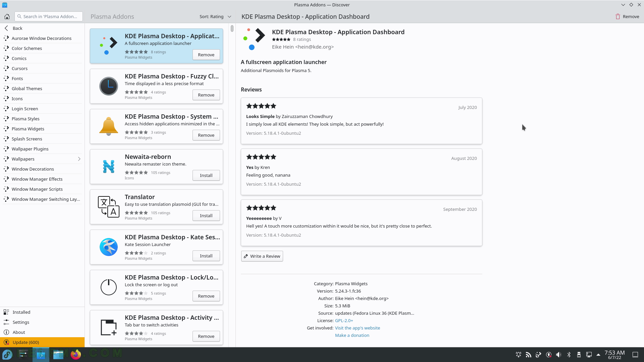
Task: Open Window Manager Scripts category
Action: click(42, 189)
